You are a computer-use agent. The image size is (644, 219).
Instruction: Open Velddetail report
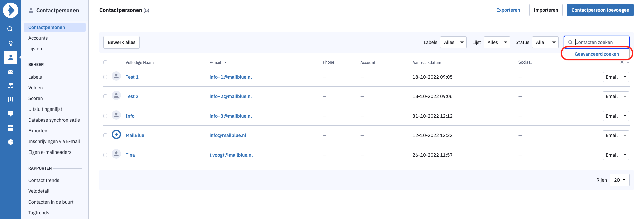click(x=39, y=191)
